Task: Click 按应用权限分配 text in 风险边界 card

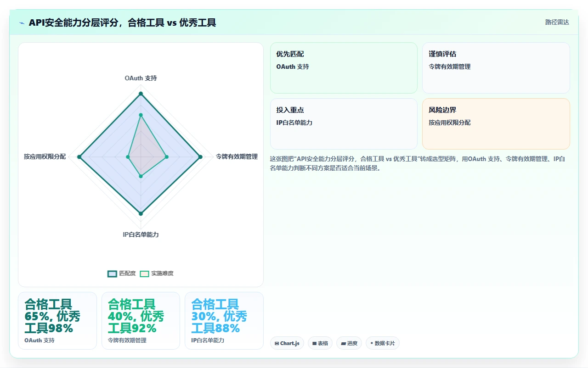Action: coord(450,123)
